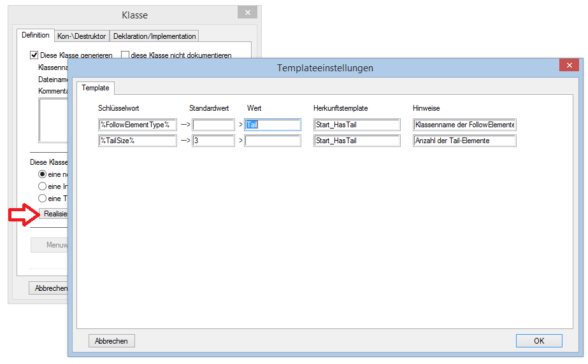Enable 'Diese Klasse generieren' checkbox

click(x=34, y=55)
